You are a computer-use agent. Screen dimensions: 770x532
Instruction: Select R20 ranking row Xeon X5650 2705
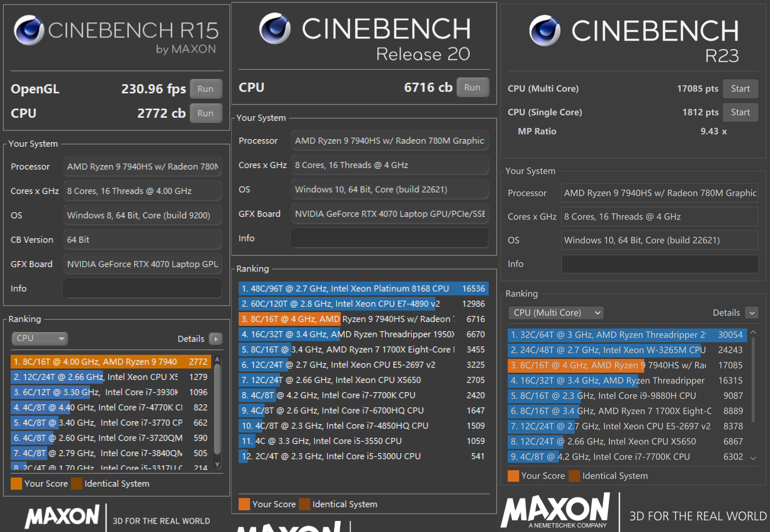point(363,380)
